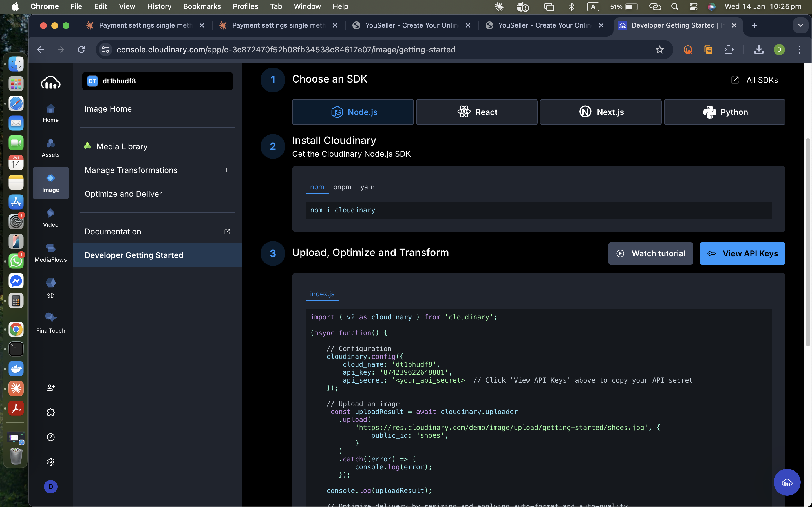
Task: Open the dt1bhudf8 cloud selector
Action: pos(157,81)
